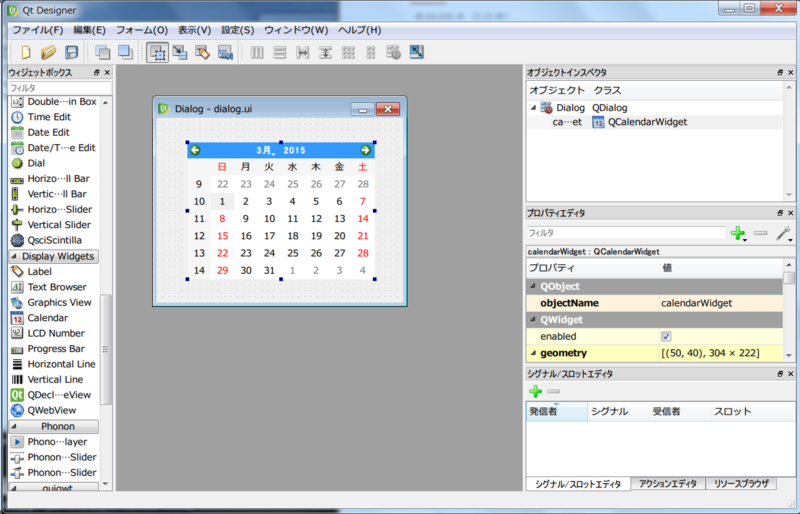Save the form using the floppy disk icon

tap(71, 52)
